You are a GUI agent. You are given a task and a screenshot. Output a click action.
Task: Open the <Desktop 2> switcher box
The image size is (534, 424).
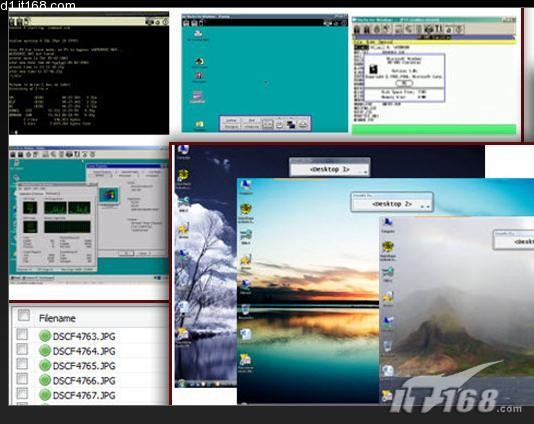click(x=392, y=202)
